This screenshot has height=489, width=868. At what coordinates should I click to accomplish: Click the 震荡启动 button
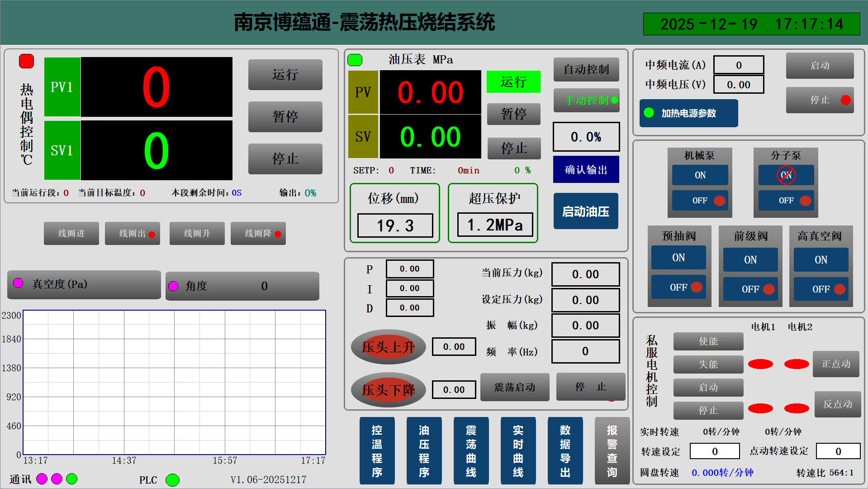(514, 387)
